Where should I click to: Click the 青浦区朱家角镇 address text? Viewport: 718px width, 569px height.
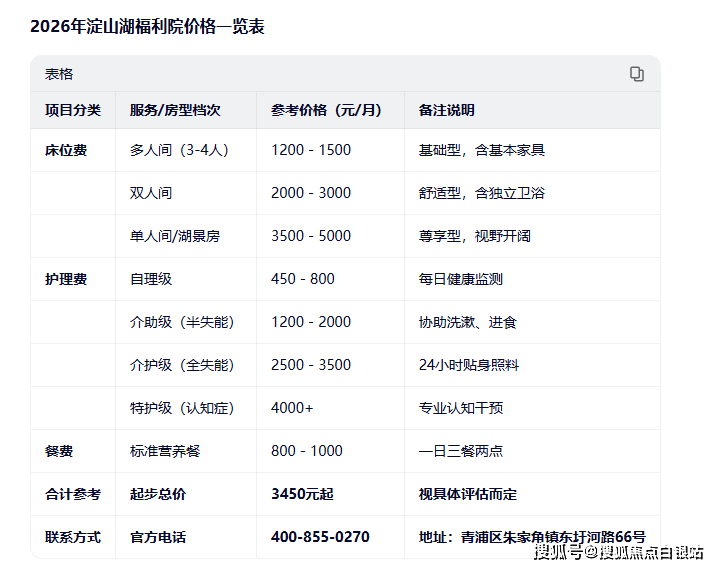(x=510, y=537)
